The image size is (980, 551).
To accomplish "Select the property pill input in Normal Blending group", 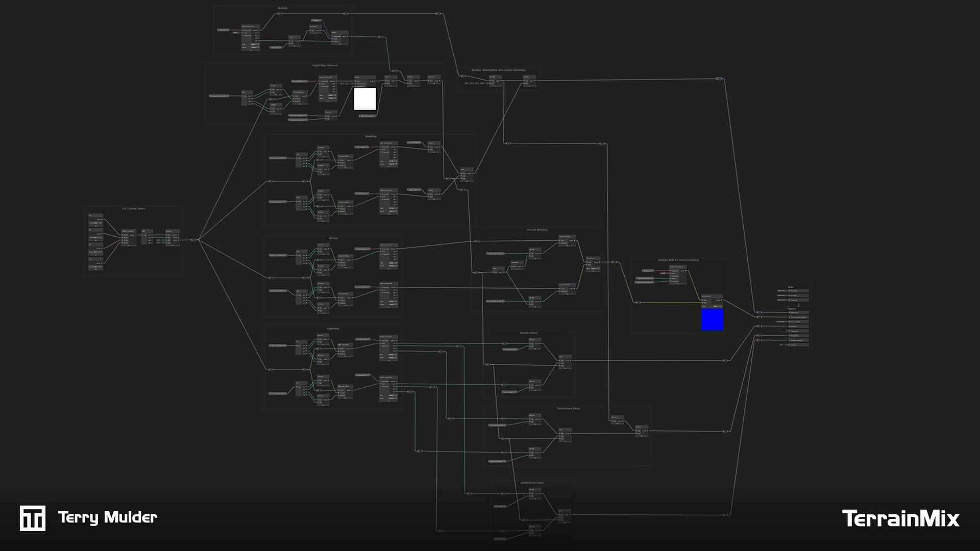I will tap(495, 254).
